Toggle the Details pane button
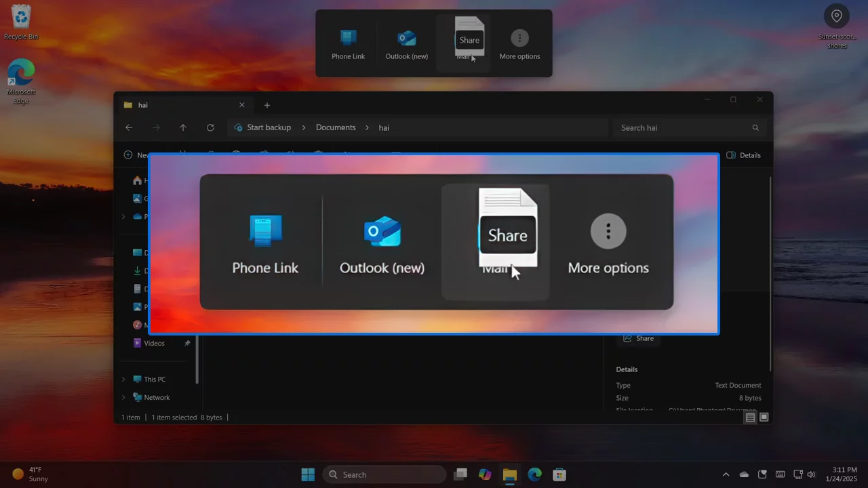Viewport: 868px width, 488px height. tap(743, 155)
